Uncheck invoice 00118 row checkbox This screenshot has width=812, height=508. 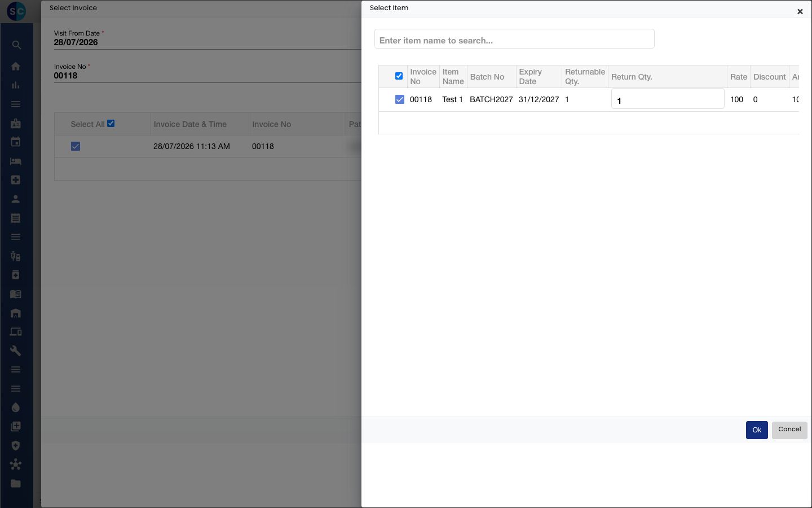point(76,146)
